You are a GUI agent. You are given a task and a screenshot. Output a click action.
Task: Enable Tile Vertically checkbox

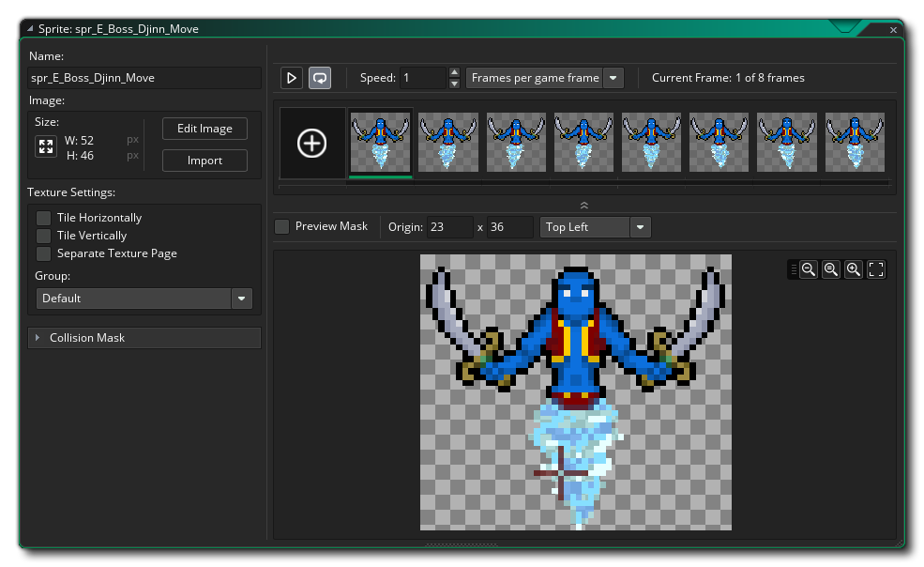point(44,236)
